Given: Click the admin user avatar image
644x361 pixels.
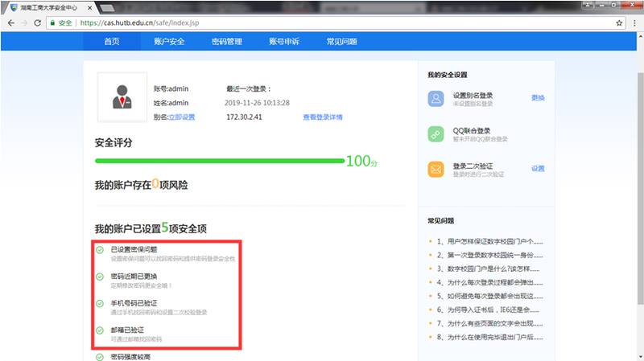Looking at the screenshot, I should coord(122,97).
